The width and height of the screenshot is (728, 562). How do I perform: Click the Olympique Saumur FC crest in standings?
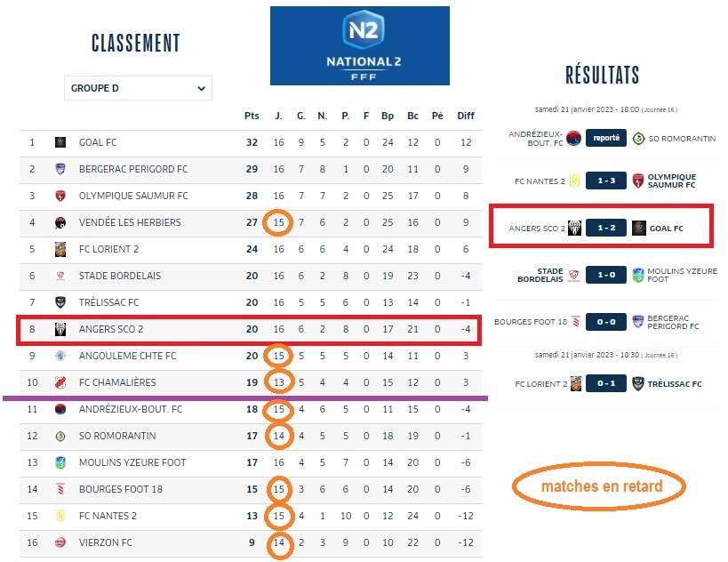pyautogui.click(x=60, y=196)
